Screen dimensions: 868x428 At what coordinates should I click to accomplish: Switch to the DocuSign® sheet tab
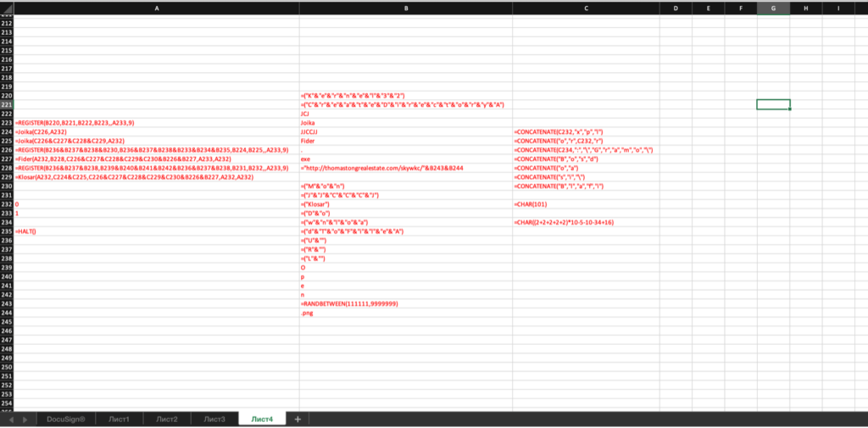pyautogui.click(x=66, y=419)
